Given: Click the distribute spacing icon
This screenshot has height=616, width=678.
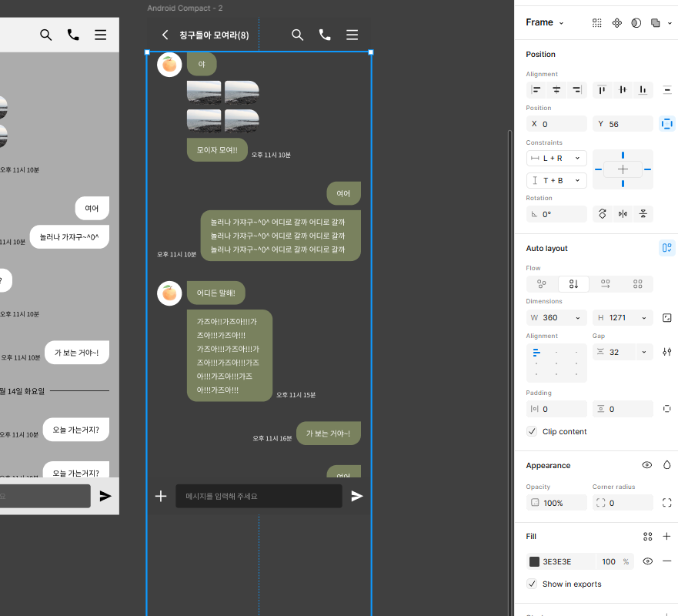Looking at the screenshot, I should click(x=667, y=90).
